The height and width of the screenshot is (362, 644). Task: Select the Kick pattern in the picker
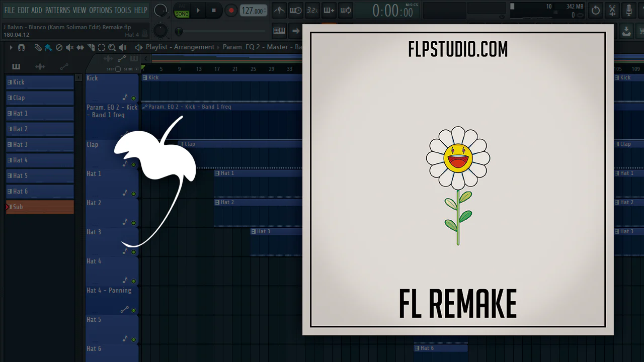pos(40,82)
